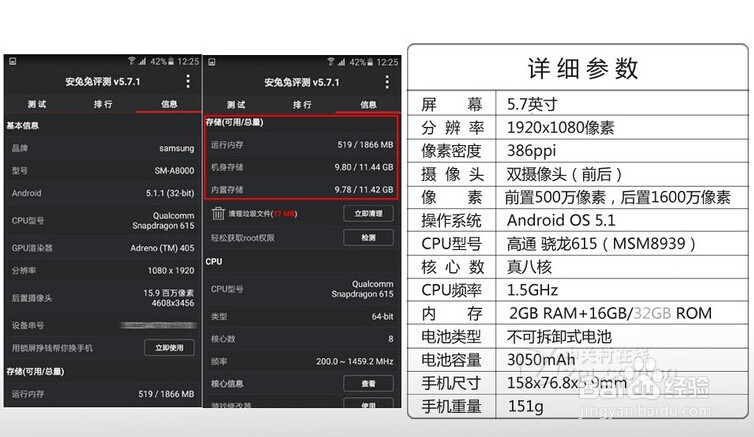
Task: Open the overflow menu in middle AnTuTu screen
Action: [387, 82]
